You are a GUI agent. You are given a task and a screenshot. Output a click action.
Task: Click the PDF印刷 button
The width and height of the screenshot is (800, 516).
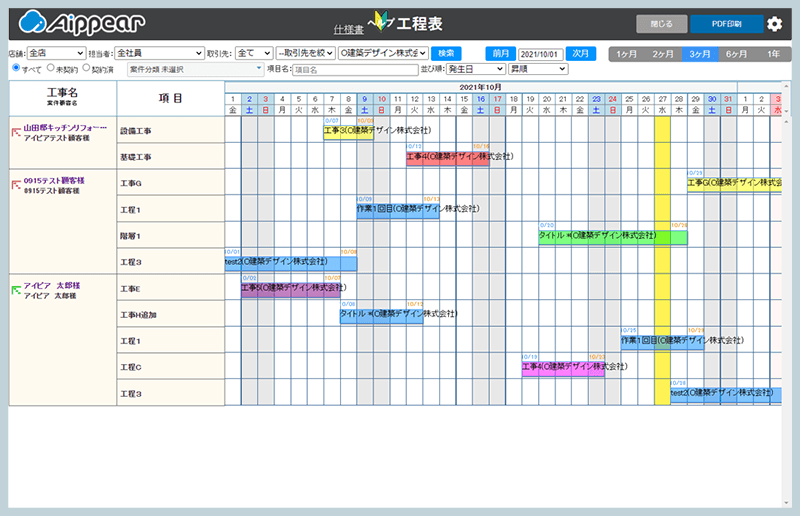pyautogui.click(x=727, y=24)
